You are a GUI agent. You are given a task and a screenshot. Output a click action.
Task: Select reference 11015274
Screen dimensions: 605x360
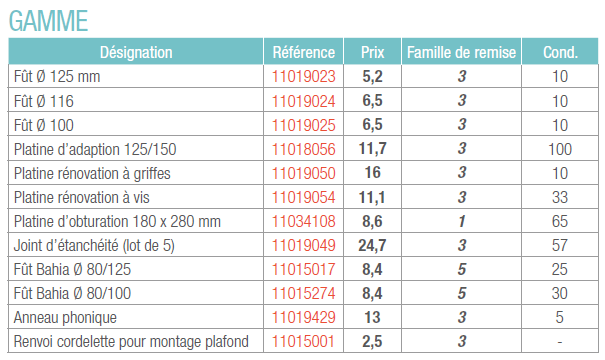[304, 293]
